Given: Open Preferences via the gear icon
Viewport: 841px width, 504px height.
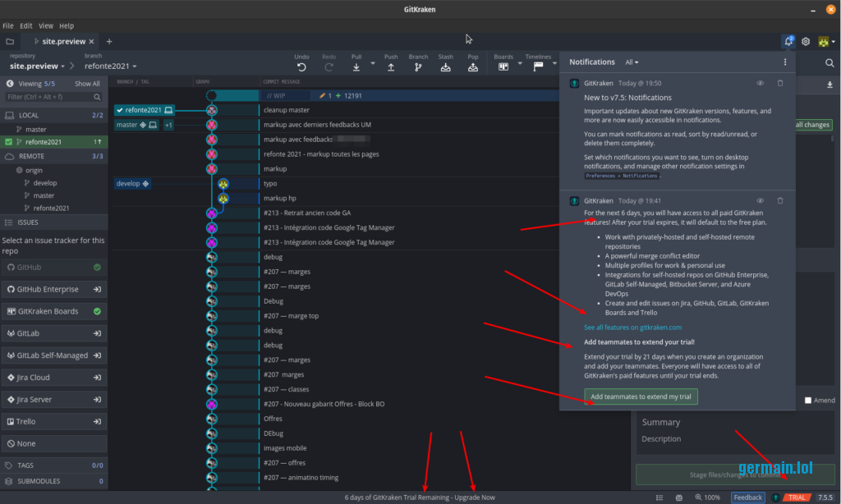Looking at the screenshot, I should (x=806, y=41).
